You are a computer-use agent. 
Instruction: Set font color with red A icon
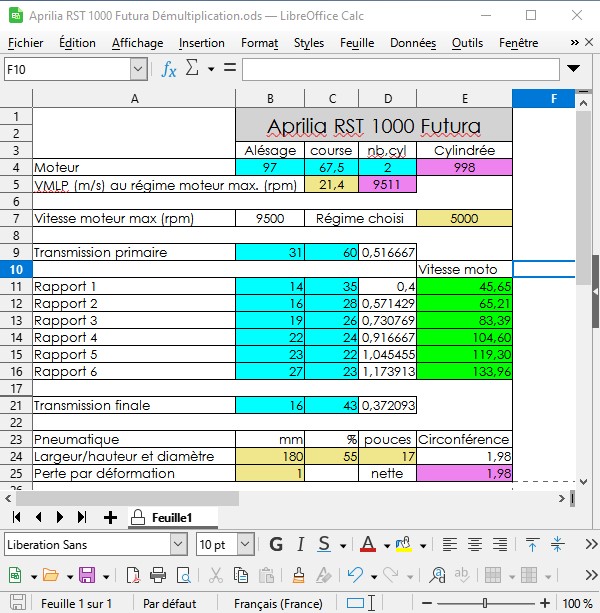click(368, 544)
